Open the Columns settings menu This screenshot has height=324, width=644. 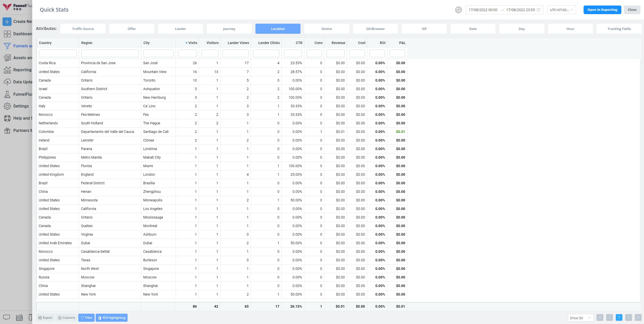[x=66, y=318]
